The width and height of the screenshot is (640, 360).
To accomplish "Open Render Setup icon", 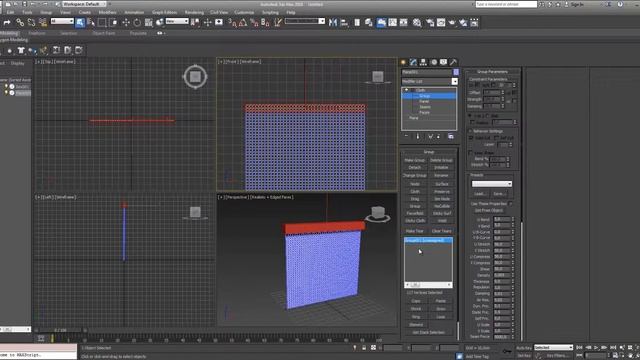I will (429, 22).
